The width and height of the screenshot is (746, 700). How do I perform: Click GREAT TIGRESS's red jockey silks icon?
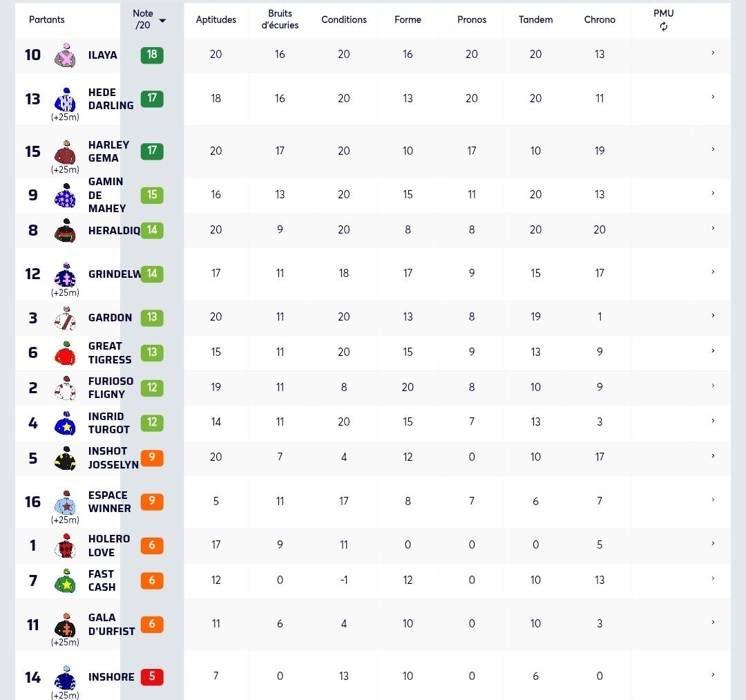pyautogui.click(x=65, y=353)
